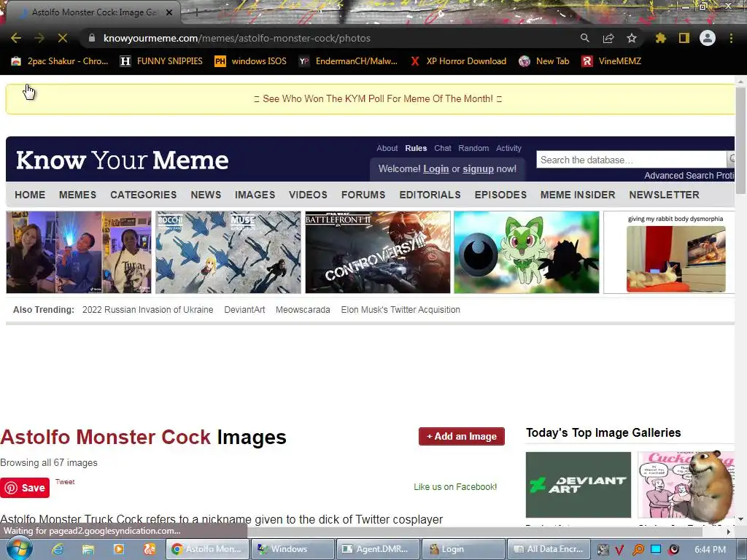This screenshot has height=560, width=747.
Task: Click the Know Your Meme logo
Action: [x=123, y=160]
